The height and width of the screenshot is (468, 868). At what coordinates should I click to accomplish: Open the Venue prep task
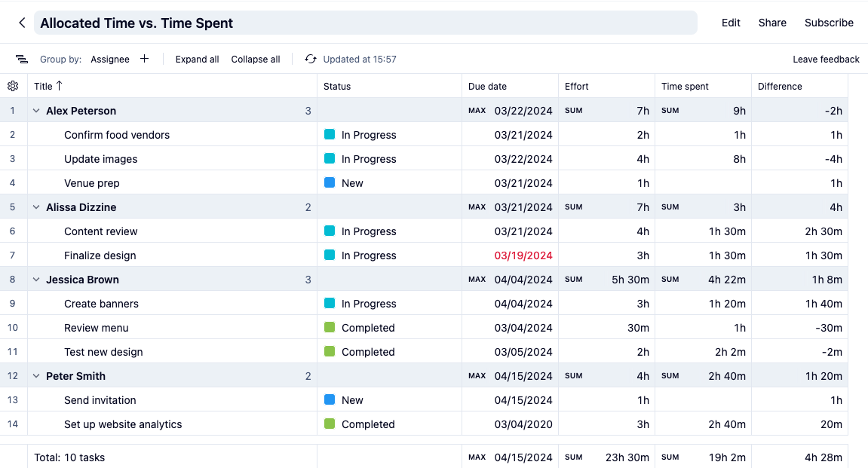[x=92, y=183]
